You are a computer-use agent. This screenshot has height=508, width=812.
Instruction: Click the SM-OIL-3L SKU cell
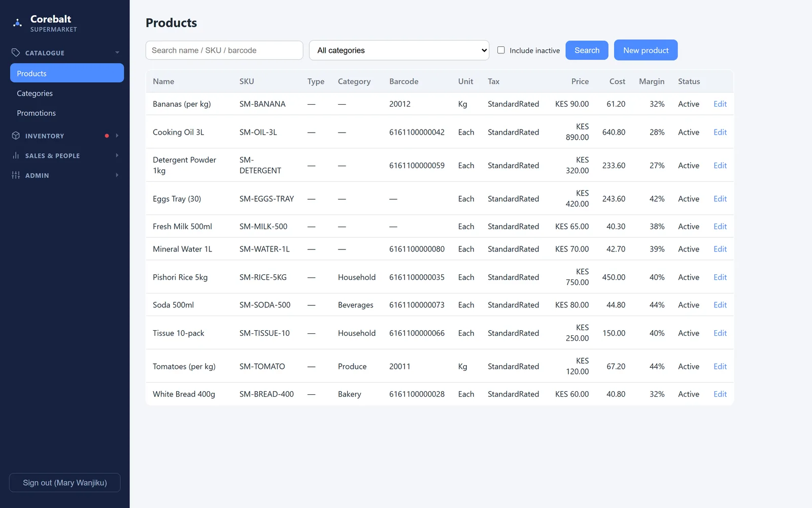[258, 132]
